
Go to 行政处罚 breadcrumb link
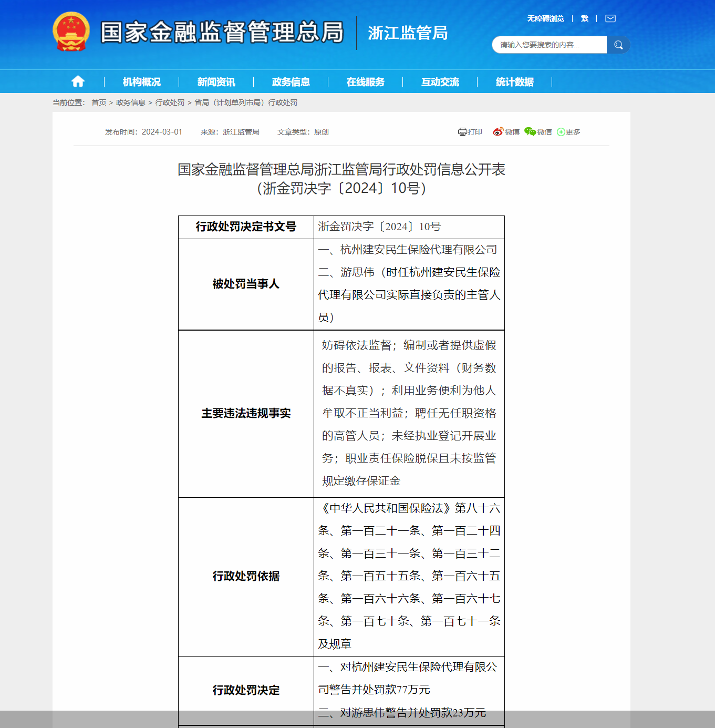click(x=170, y=102)
